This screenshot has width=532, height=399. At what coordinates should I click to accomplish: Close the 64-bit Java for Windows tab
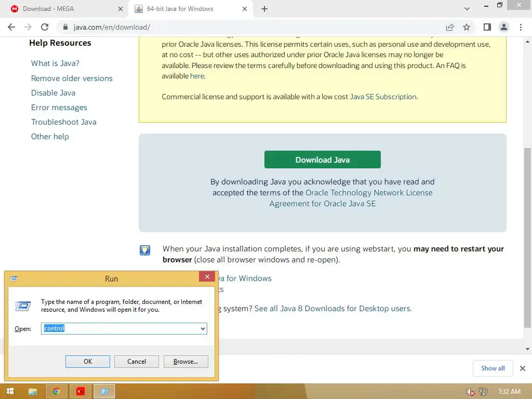pyautogui.click(x=245, y=9)
